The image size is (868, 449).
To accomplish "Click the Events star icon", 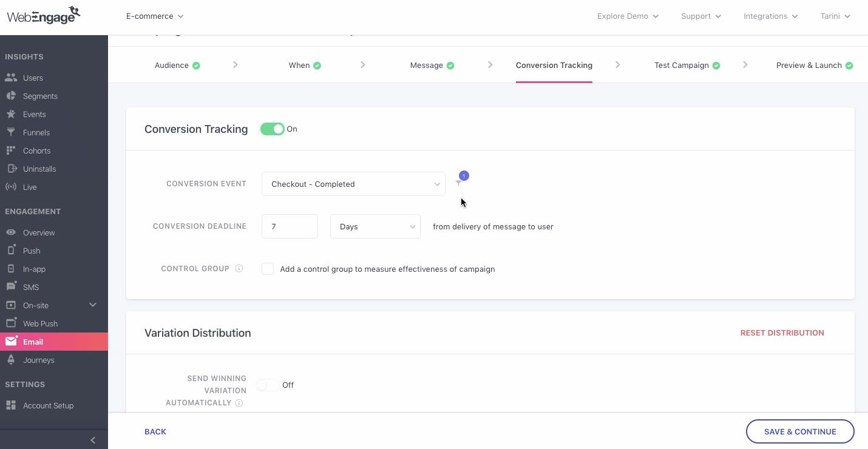I will pyautogui.click(x=11, y=114).
